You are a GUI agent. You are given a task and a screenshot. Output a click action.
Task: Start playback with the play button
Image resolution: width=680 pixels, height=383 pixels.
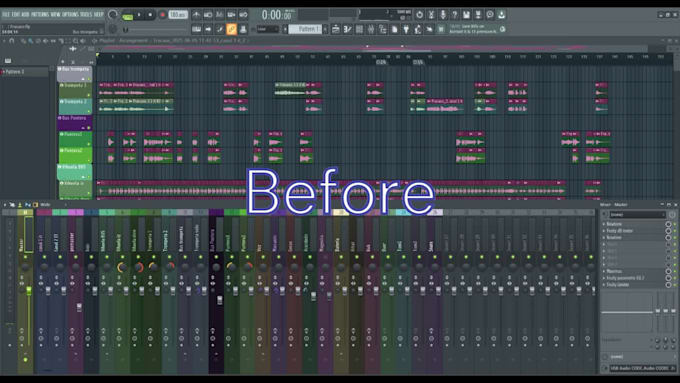point(139,15)
